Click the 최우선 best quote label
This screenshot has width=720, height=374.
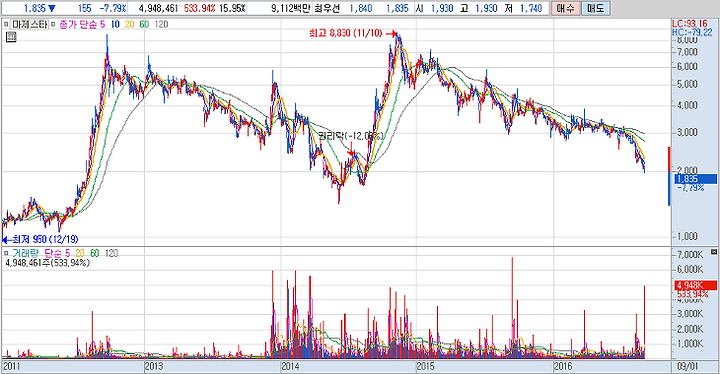tap(326, 8)
